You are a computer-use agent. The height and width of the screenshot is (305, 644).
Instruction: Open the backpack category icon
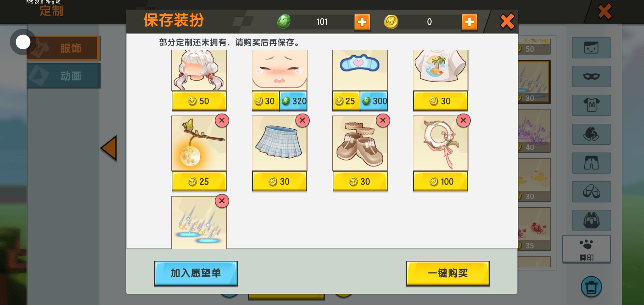coord(591,221)
